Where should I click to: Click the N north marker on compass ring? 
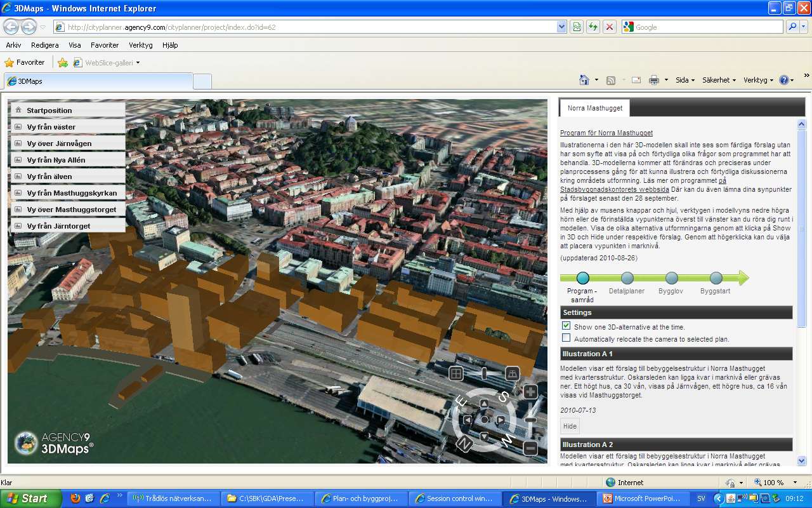[x=463, y=444]
